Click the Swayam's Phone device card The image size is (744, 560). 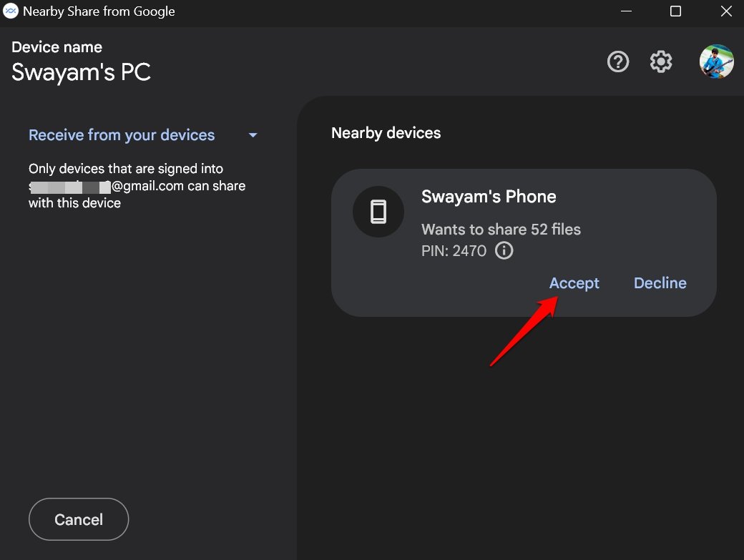coord(523,242)
